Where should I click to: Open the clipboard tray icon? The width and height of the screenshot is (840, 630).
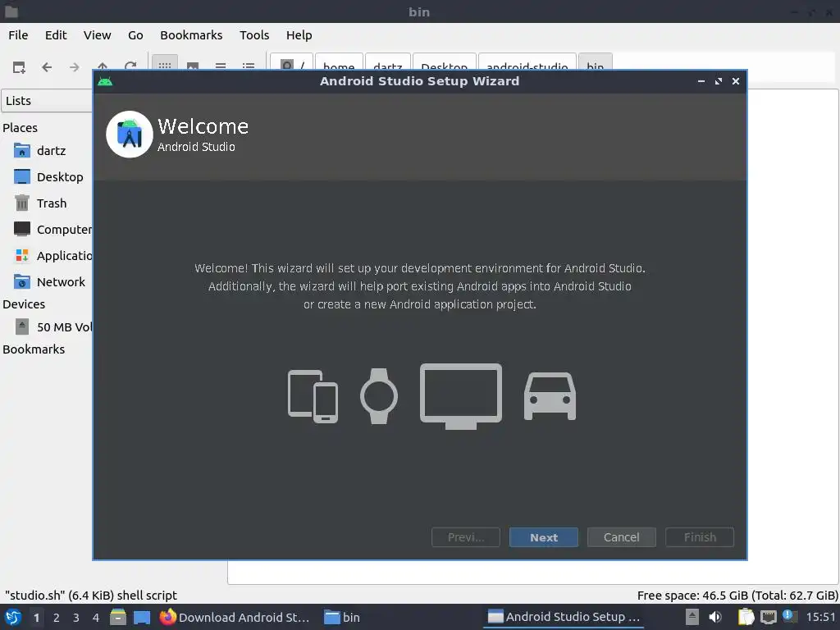pos(746,618)
